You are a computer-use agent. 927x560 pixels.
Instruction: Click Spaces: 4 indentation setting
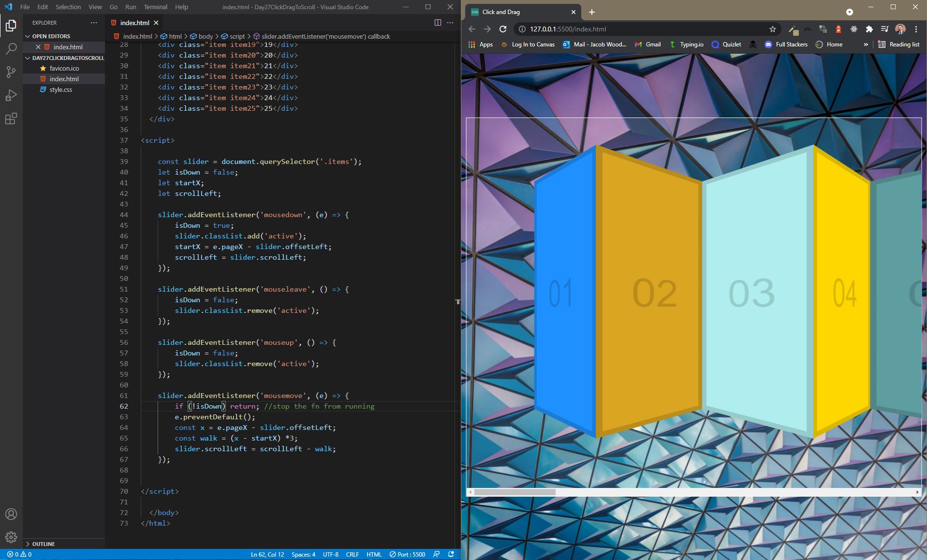(303, 554)
